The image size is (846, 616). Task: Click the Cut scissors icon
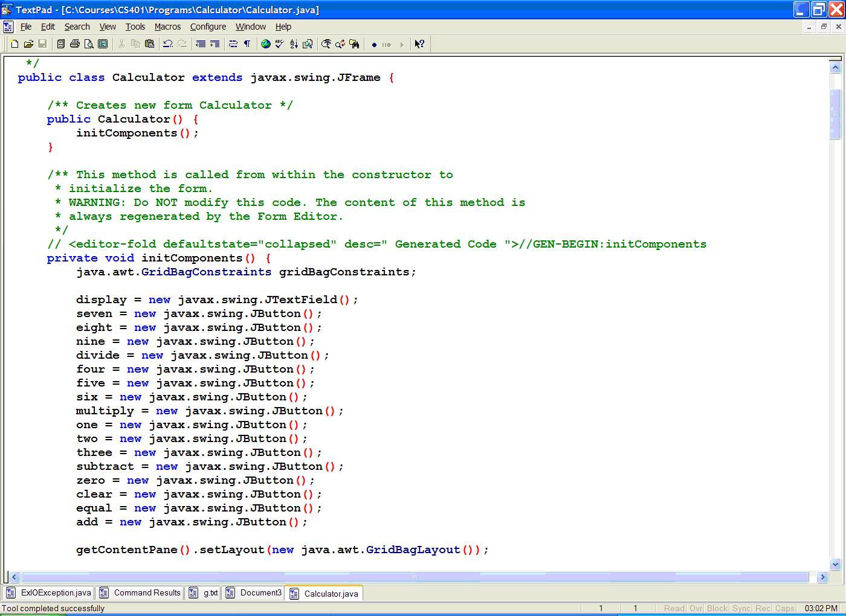121,44
